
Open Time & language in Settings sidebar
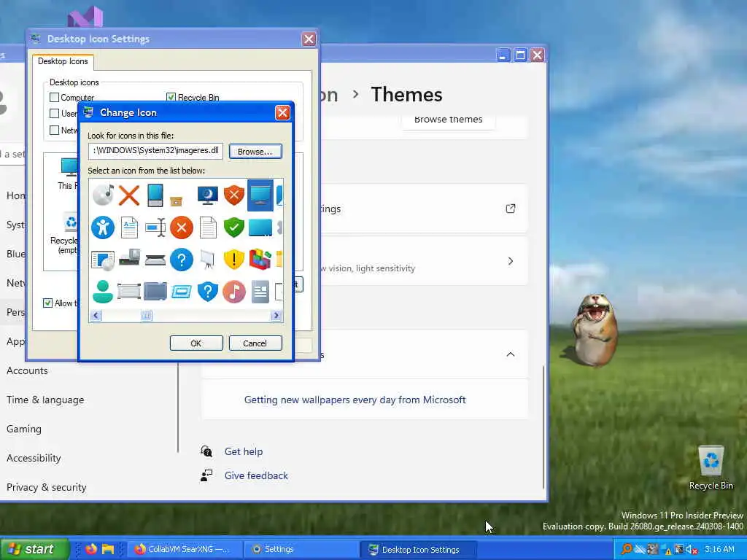[45, 400]
